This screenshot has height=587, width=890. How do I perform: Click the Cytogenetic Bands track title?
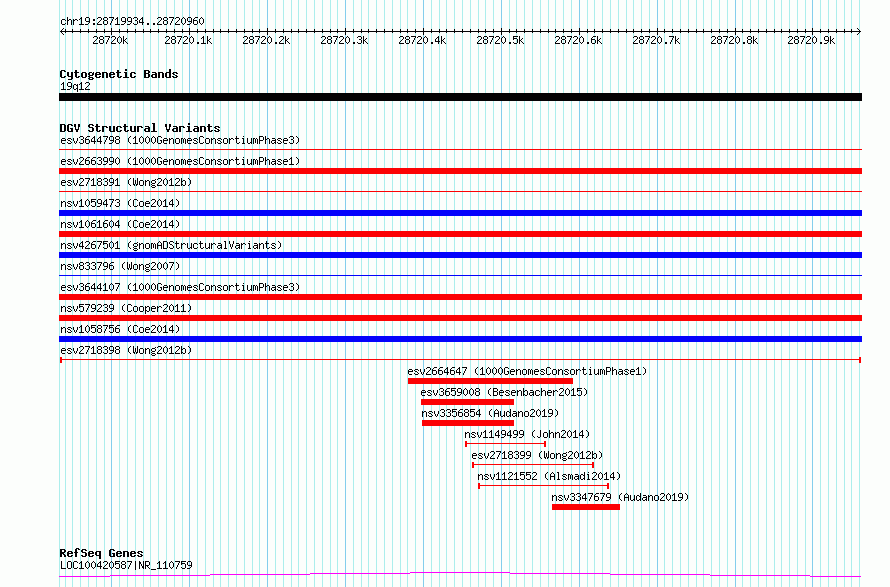(x=119, y=74)
